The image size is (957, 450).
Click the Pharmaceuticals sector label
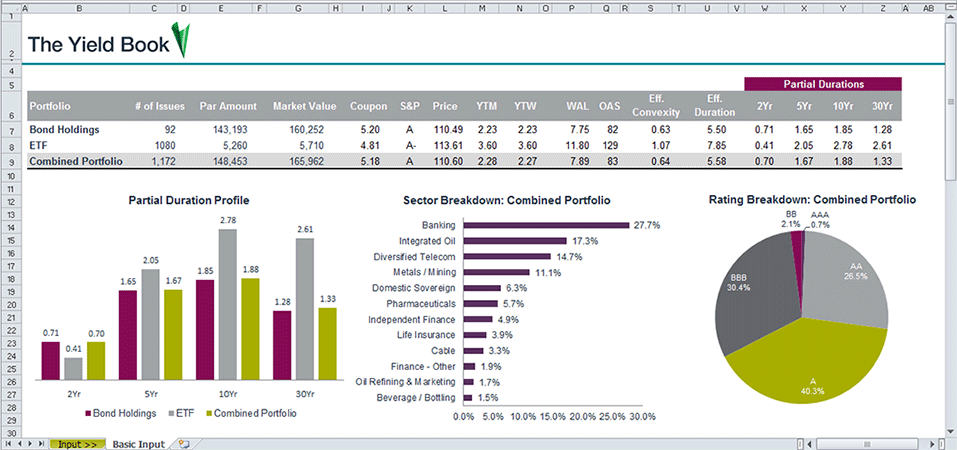(421, 303)
